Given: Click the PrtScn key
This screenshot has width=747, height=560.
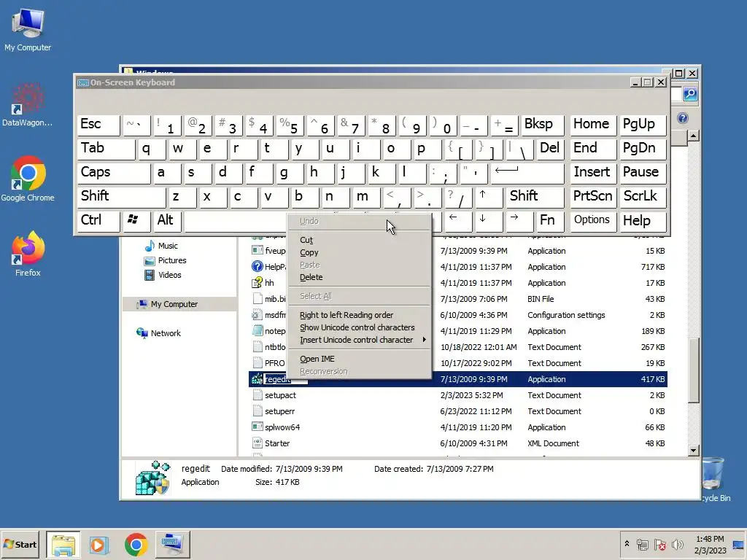Looking at the screenshot, I should (593, 197).
